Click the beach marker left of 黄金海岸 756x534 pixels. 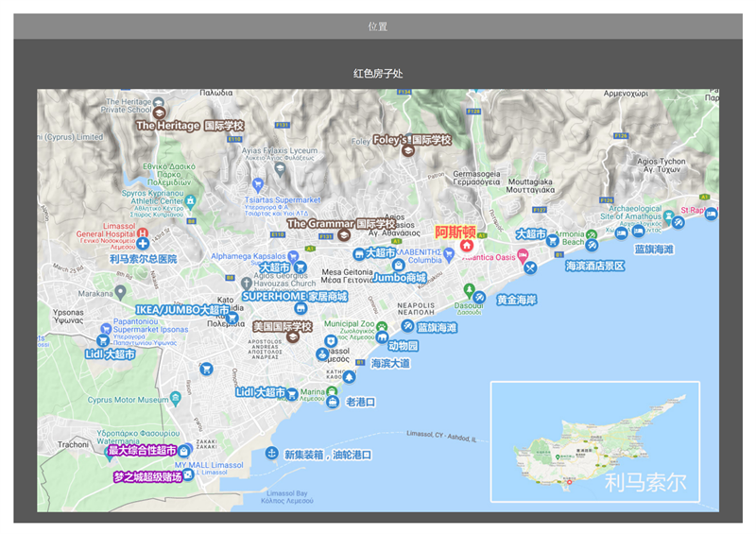pos(479,297)
